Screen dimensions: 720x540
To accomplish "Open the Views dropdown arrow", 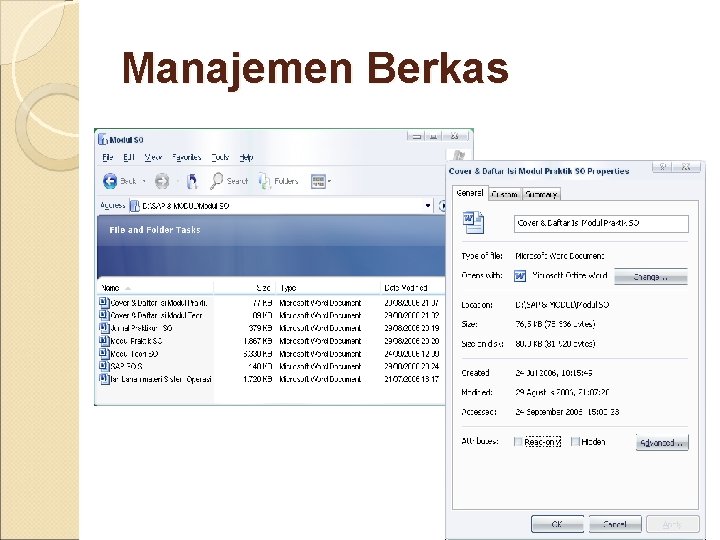I will [329, 181].
